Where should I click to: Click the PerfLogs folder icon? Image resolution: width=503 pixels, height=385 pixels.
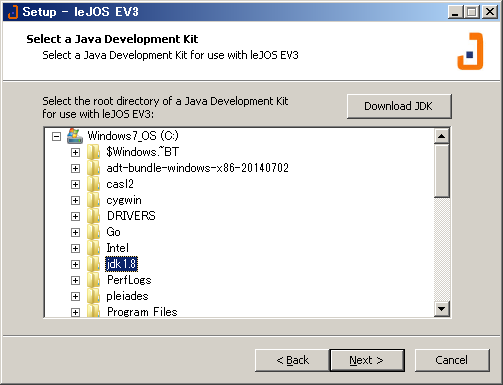(93, 280)
